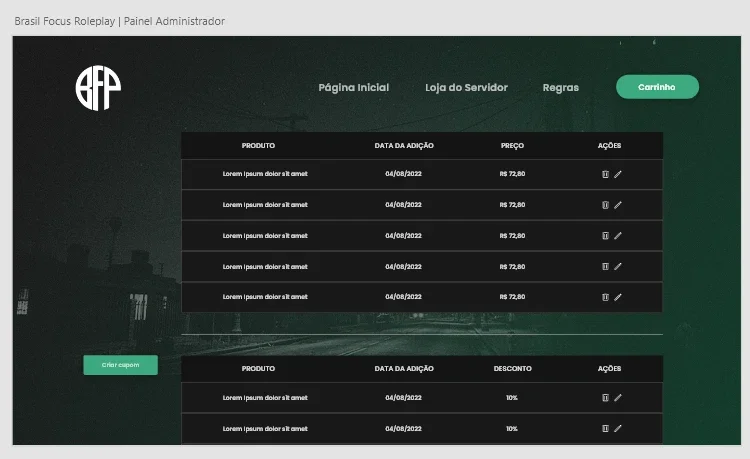Viewport: 750px width, 459px height.
Task: Select the DESCONTO column header
Action: (512, 369)
